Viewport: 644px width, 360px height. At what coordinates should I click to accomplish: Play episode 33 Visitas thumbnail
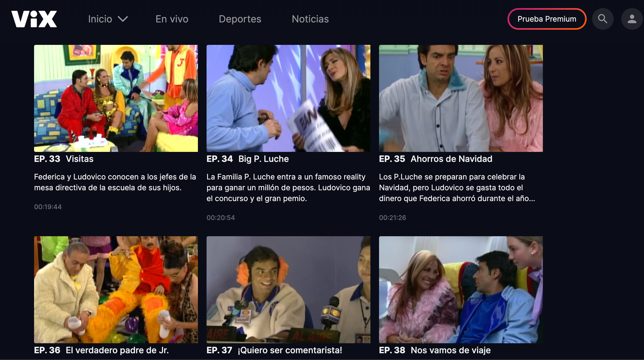116,98
